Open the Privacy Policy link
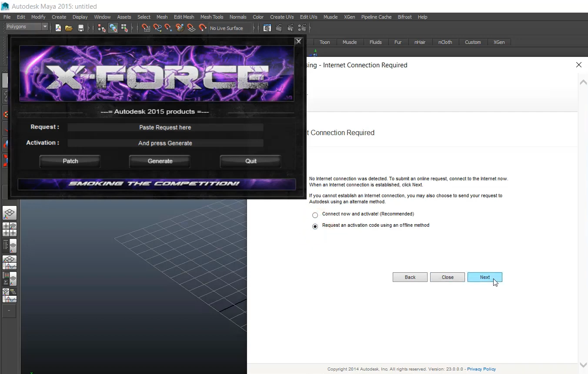 [481, 369]
